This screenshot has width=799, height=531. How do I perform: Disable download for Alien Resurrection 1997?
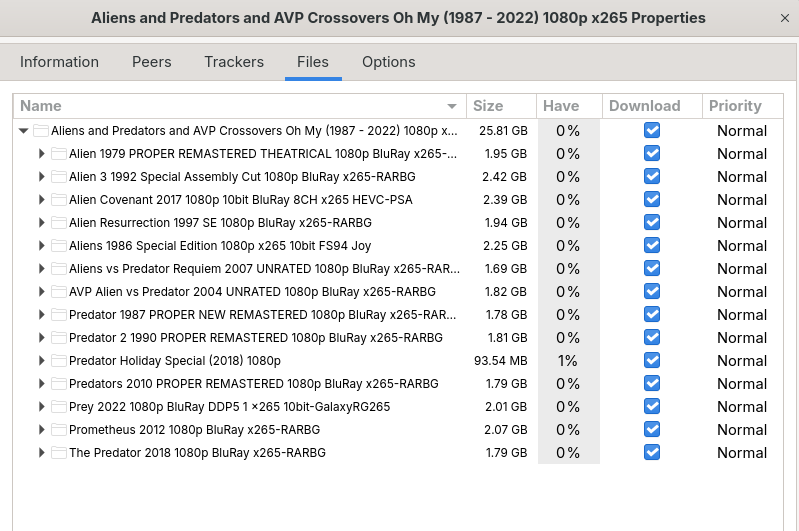[x=652, y=223]
